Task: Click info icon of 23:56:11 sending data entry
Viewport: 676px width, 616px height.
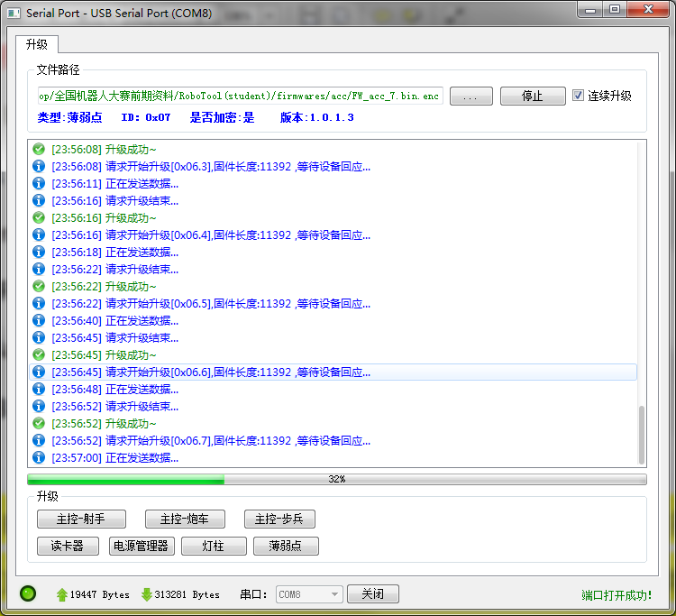Action: point(39,183)
